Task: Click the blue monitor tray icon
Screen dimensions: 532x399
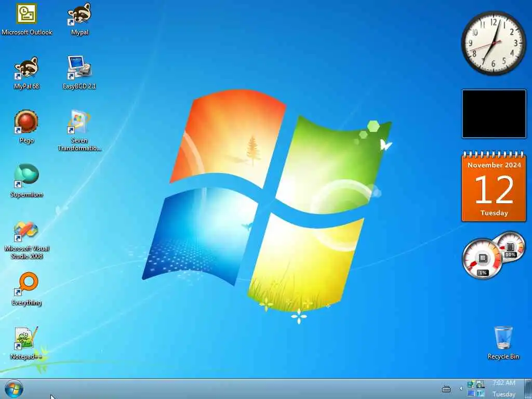Action: pyautogui.click(x=471, y=394)
